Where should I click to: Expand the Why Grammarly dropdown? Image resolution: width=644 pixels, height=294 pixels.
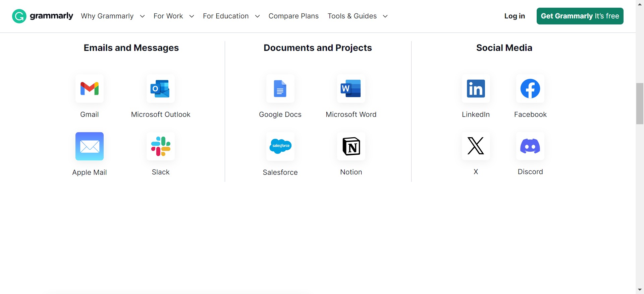(113, 16)
